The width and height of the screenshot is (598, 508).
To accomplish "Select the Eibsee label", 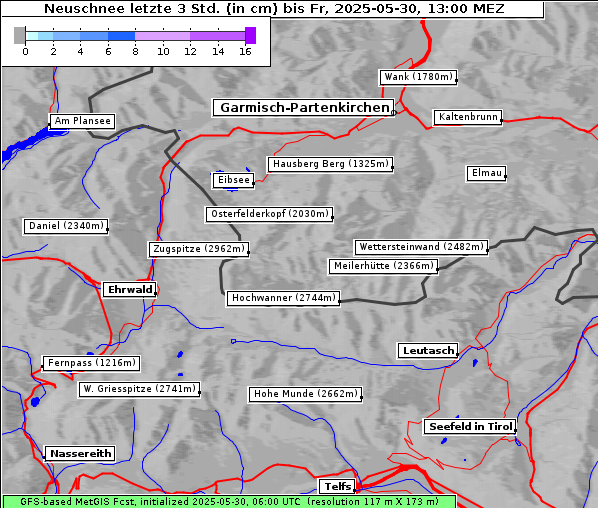I will tap(233, 180).
